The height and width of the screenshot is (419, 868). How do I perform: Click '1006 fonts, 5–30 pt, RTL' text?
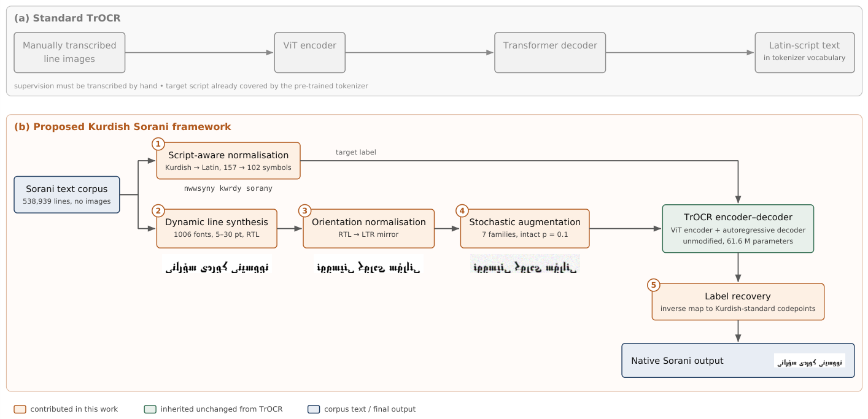[217, 234]
